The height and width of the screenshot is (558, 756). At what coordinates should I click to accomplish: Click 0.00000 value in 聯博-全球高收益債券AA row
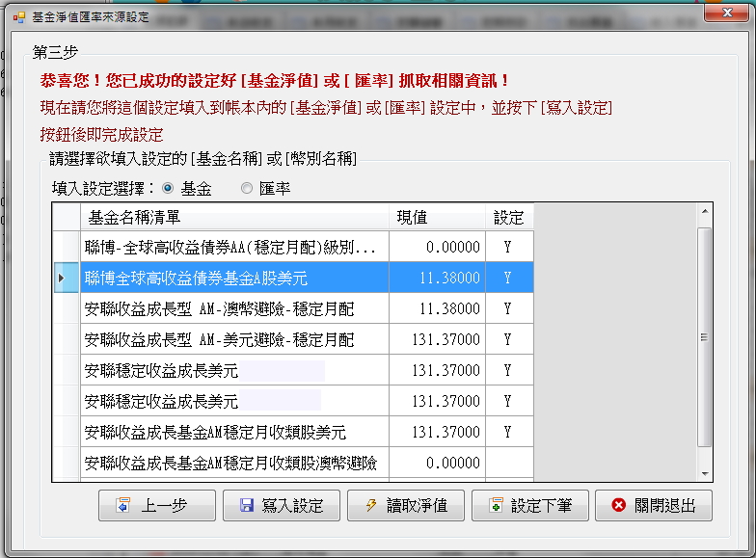click(x=437, y=247)
